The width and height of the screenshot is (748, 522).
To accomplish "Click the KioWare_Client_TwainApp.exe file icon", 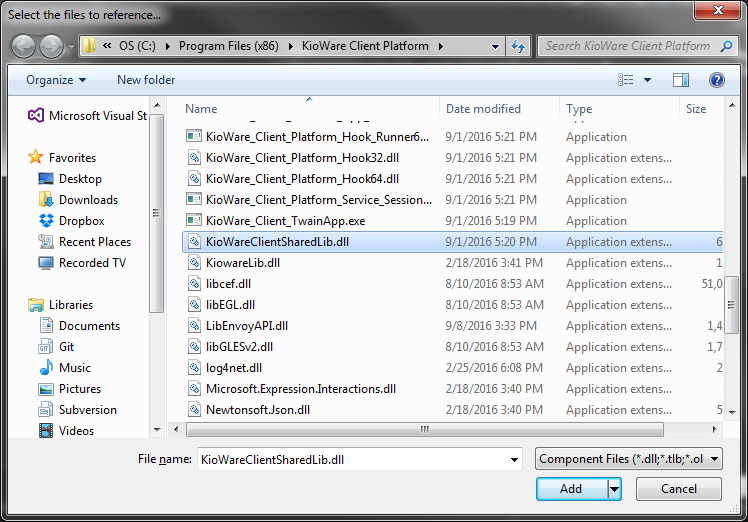I will 194,220.
